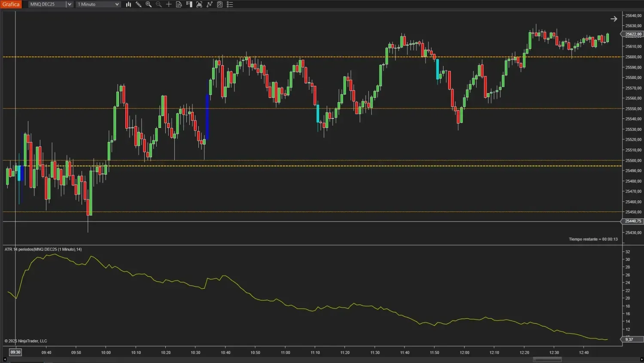Click the zoom in magnifier icon
Image resolution: width=644 pixels, height=363 pixels.
click(x=149, y=4)
